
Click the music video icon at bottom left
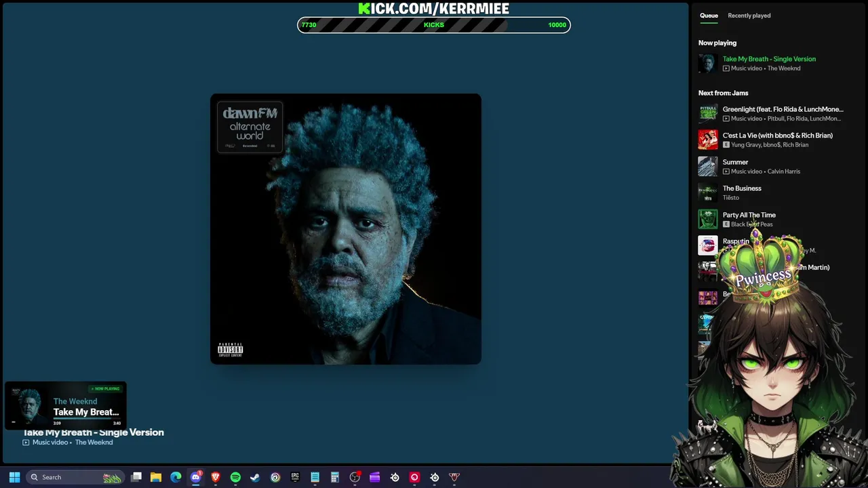(26, 443)
